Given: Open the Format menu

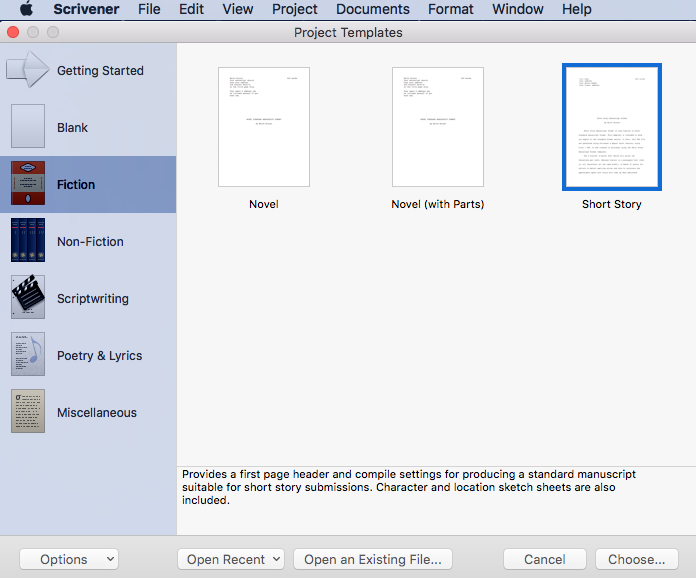Looking at the screenshot, I should pos(451,9).
